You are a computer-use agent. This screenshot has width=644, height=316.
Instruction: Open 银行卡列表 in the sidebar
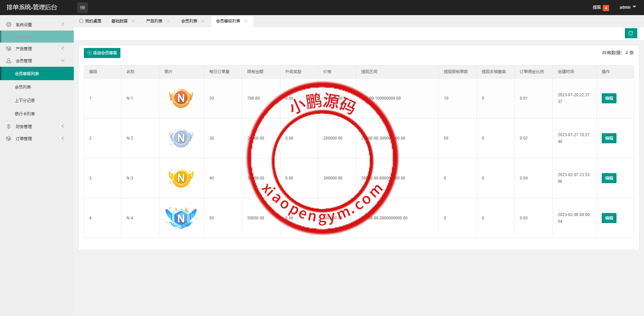[25, 114]
